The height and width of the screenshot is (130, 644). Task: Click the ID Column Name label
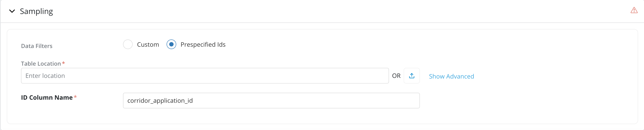(x=47, y=98)
